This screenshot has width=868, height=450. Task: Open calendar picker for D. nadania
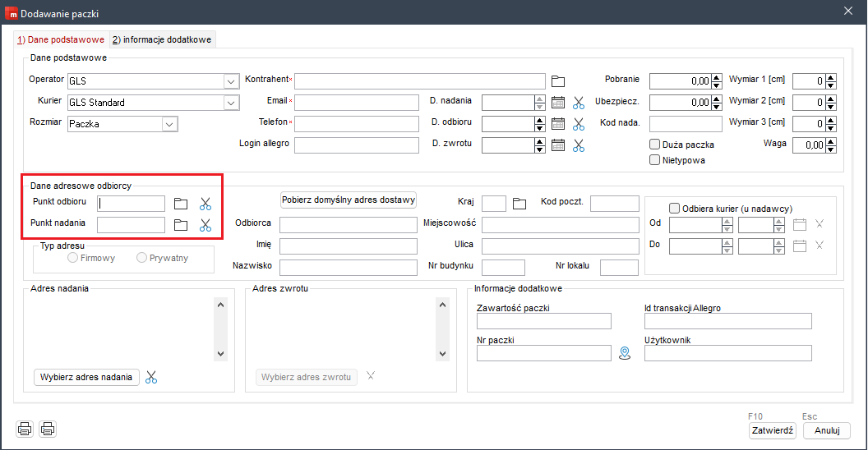point(558,103)
